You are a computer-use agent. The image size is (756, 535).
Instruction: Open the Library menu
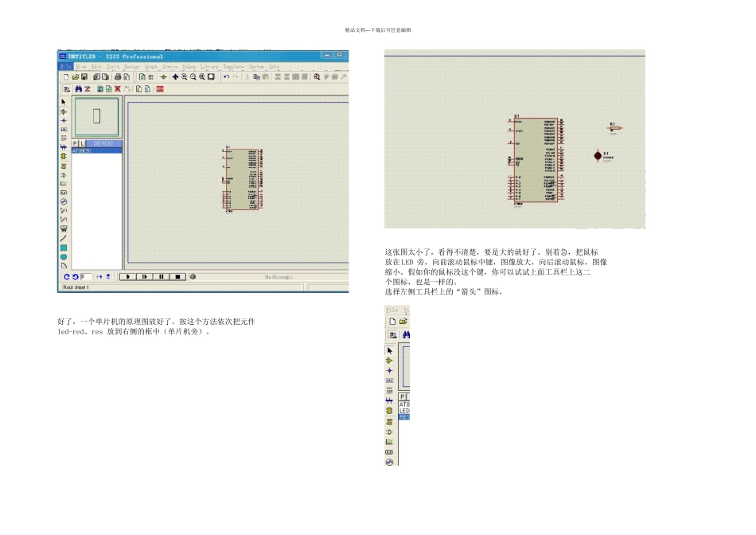[209, 67]
